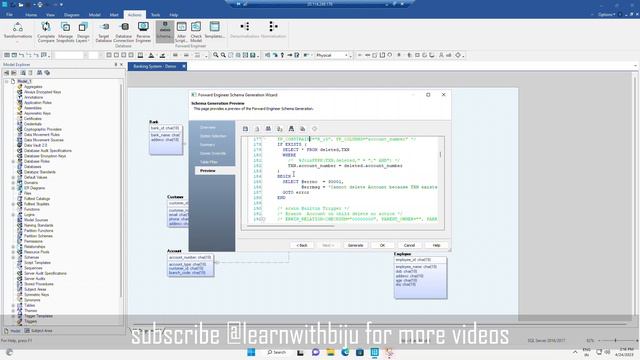Click the save icon in preview toolbar
The image size is (640, 360).
pos(245,129)
